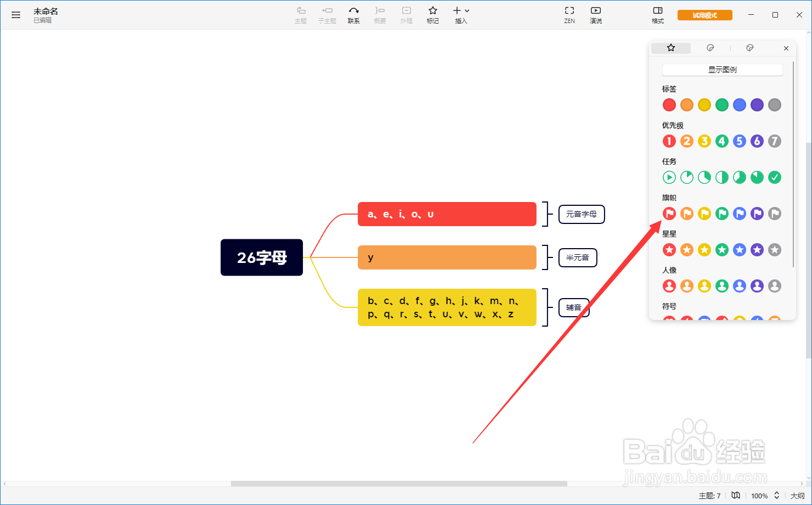Viewport: 812px width, 505px height.
Task: Add the gray flag marker
Action: click(x=775, y=214)
